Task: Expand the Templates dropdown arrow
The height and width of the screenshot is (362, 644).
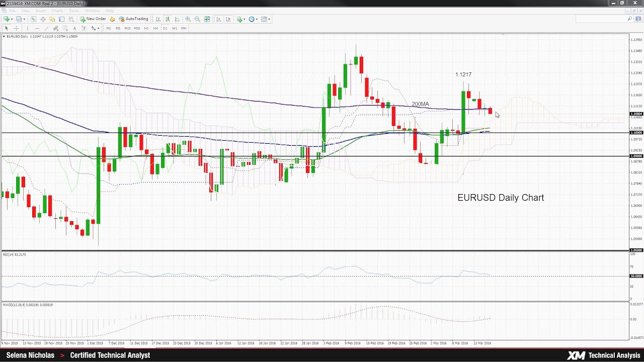Action: click(x=269, y=19)
